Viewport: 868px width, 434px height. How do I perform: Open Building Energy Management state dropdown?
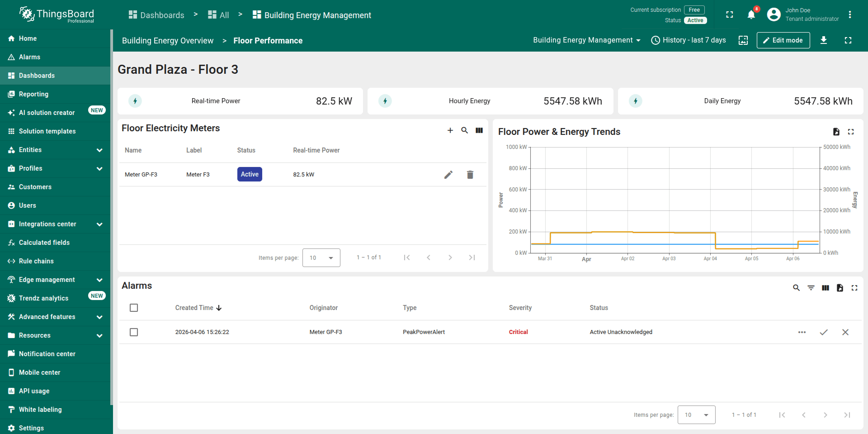(x=586, y=40)
